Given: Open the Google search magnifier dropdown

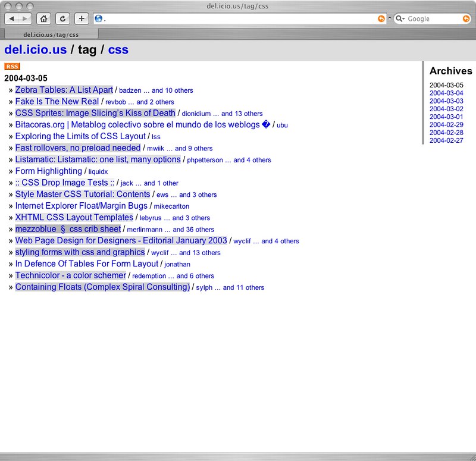Looking at the screenshot, I should pyautogui.click(x=400, y=19).
